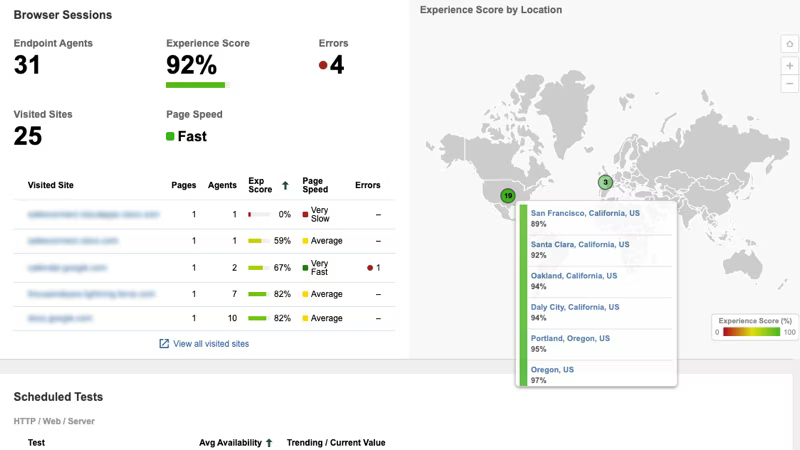Click the map cluster marker showing 3
Screen dimensions: 800x450
(x=605, y=182)
